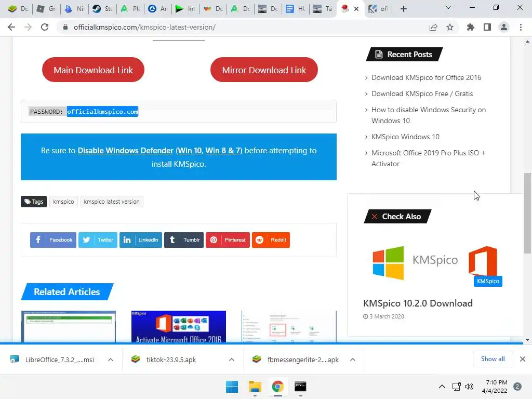This screenshot has width=532, height=399.
Task: Open downloaded fbmessengerlite apk file
Action: pyautogui.click(x=296, y=360)
